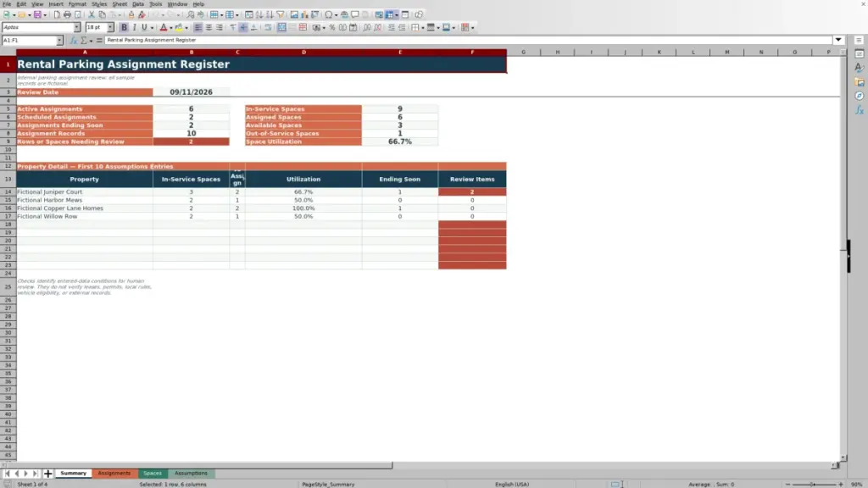Click the Function Wizard icon
The width and height of the screenshot is (868, 488).
pos(74,40)
